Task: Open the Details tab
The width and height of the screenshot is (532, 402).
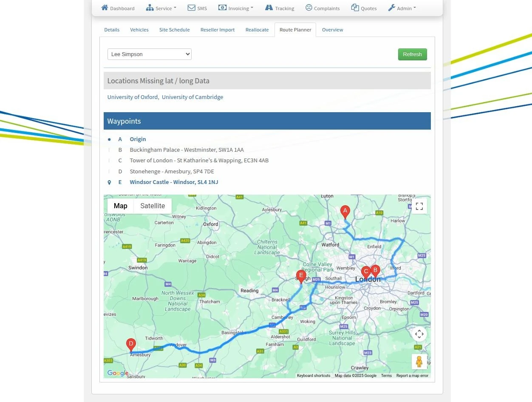Action: tap(112, 30)
